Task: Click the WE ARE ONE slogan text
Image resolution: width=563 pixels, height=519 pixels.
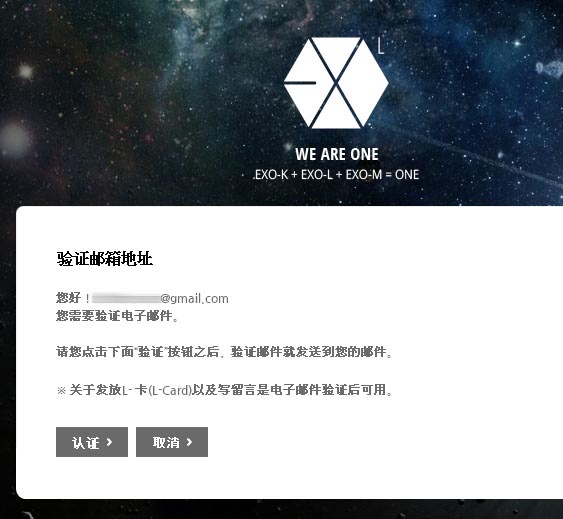Action: (337, 154)
